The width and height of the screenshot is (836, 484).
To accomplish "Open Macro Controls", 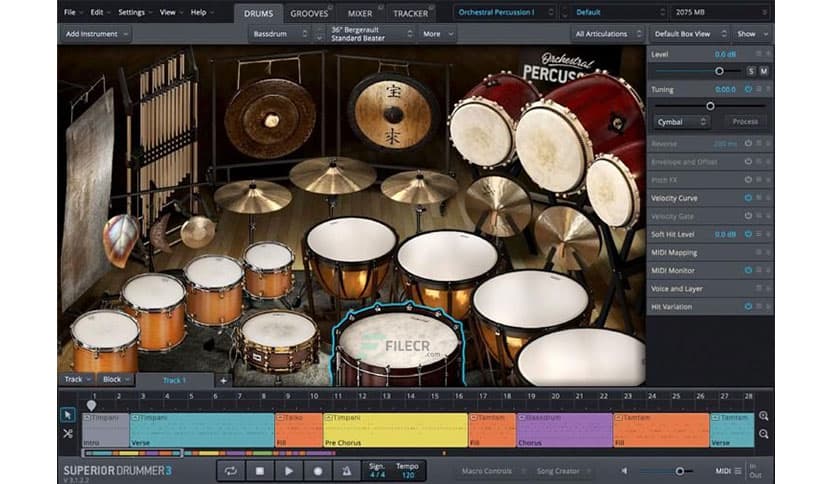I will (x=491, y=471).
